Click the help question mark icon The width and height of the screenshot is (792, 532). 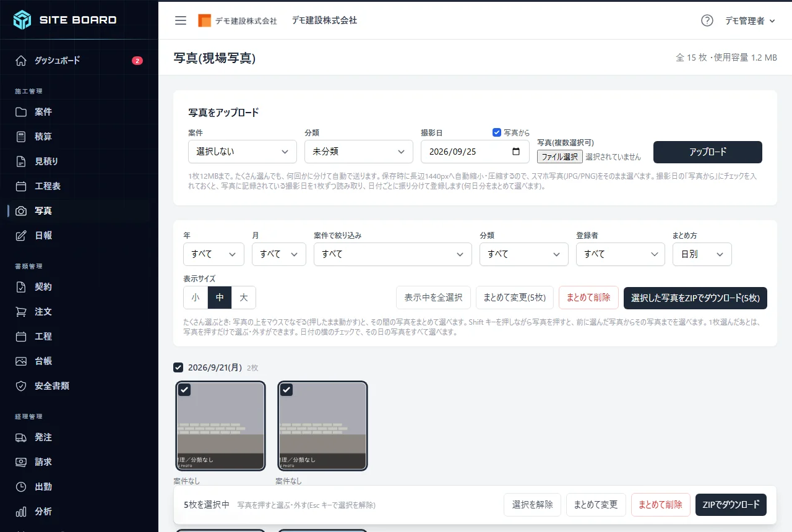tap(707, 20)
